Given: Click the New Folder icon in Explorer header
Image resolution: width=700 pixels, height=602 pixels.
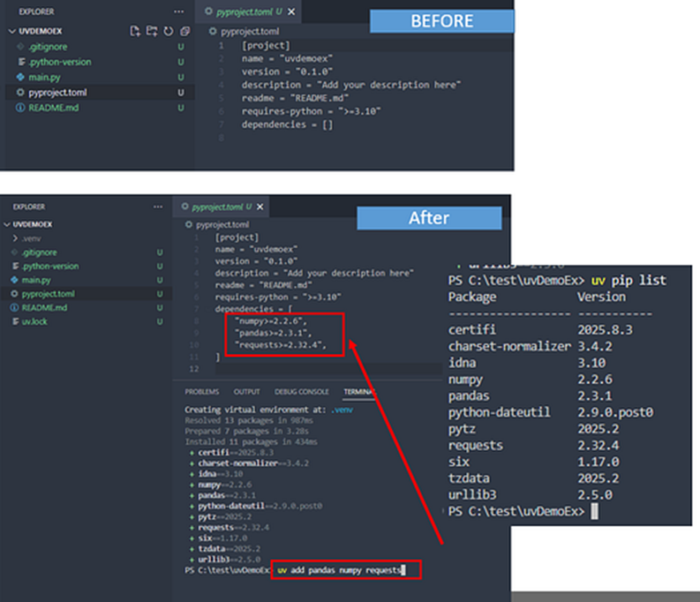Looking at the screenshot, I should coord(151,32).
